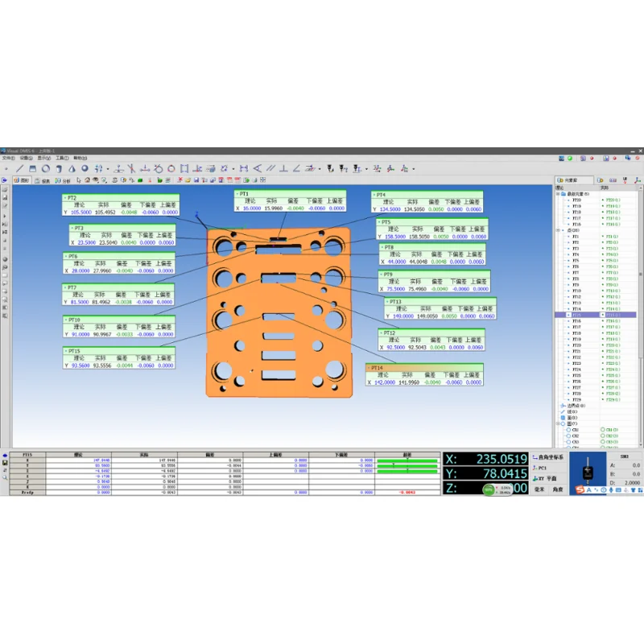Screen dimensions: 644x644
Task: Click the save icon beside results table
Action: 5,462
